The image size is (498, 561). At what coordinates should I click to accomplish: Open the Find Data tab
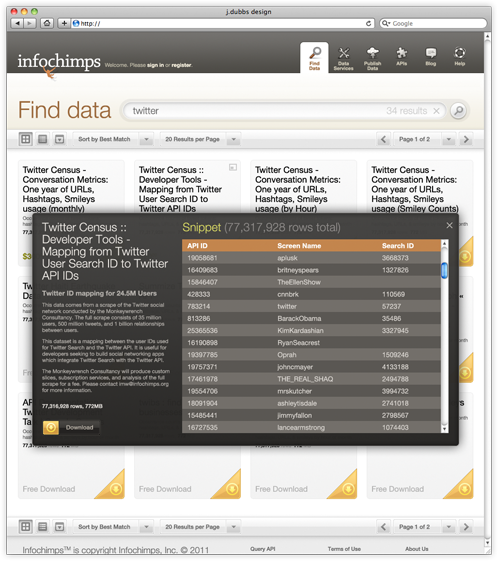point(314,58)
